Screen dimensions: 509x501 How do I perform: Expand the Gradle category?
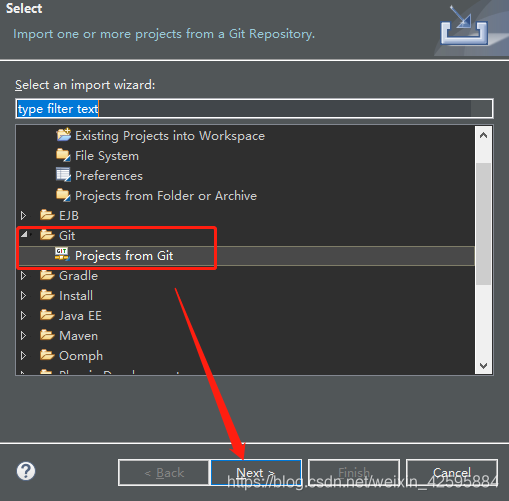click(x=23, y=276)
